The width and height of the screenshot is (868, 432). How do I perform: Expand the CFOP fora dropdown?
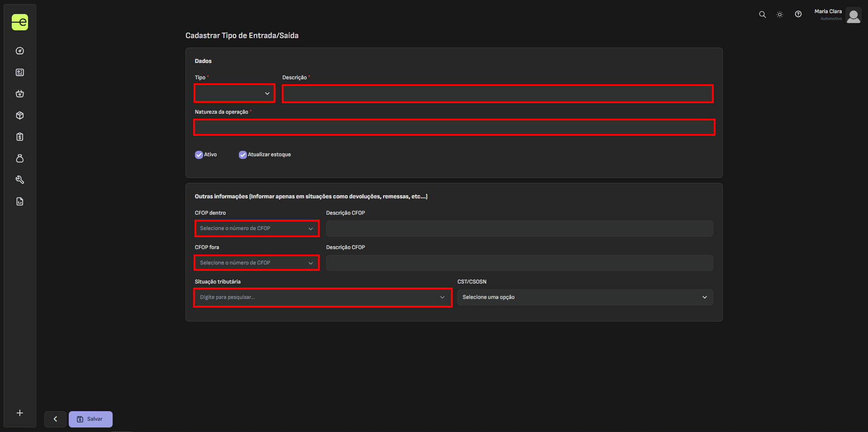click(x=256, y=263)
